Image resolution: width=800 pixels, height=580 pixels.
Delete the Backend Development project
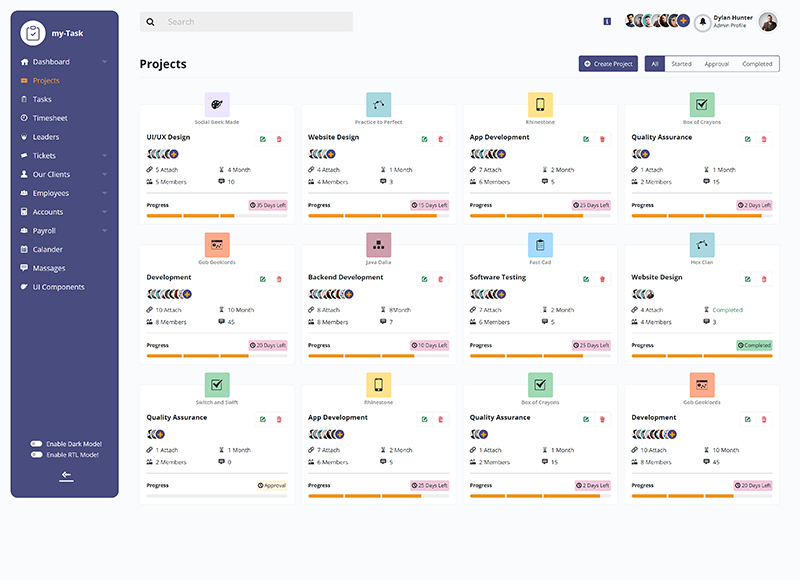click(x=440, y=279)
